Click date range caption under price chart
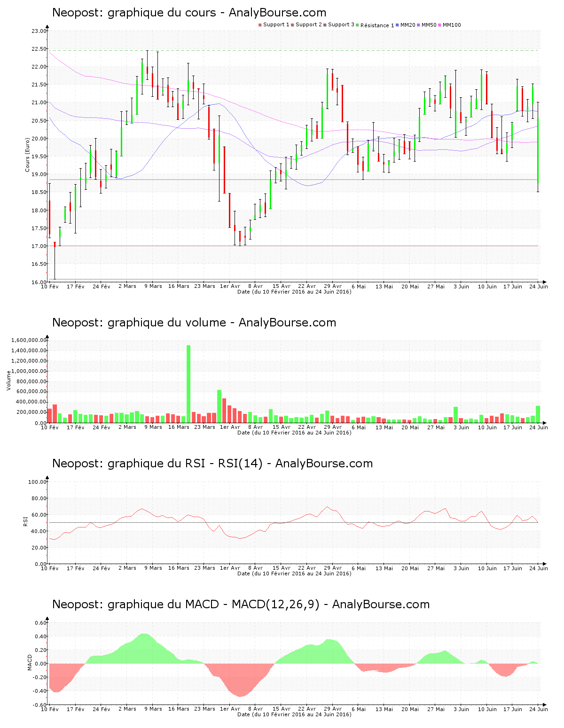The image size is (564, 728). 294,292
